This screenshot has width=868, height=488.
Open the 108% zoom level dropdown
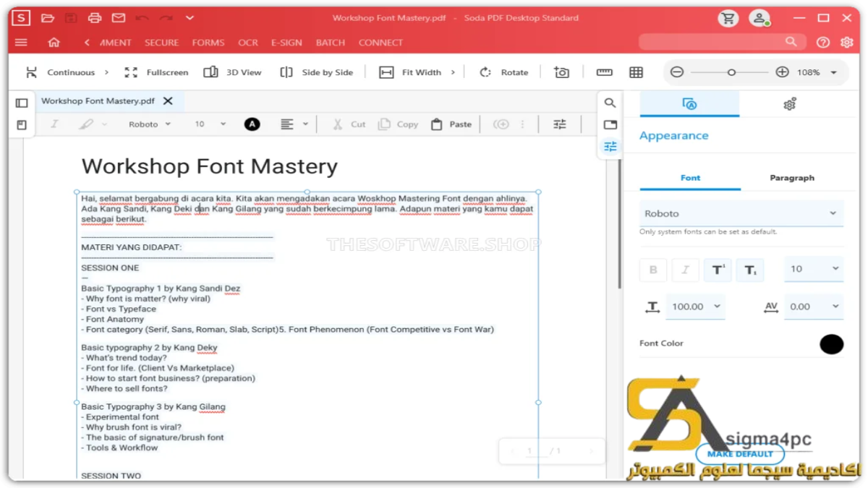[x=833, y=72]
